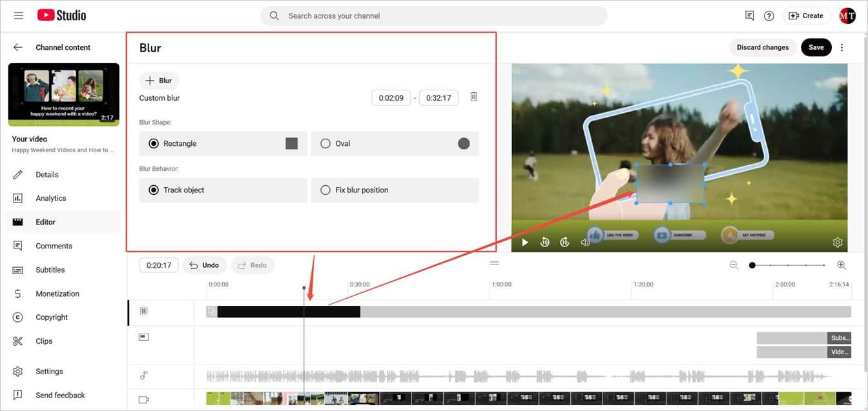Select the Oval blur shape
The image size is (868, 411).
(325, 143)
